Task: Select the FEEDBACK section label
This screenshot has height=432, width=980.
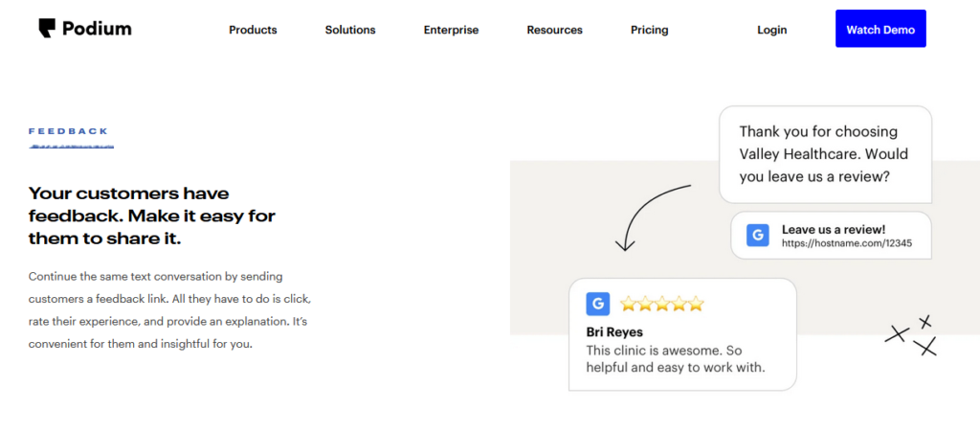Action: 68,131
